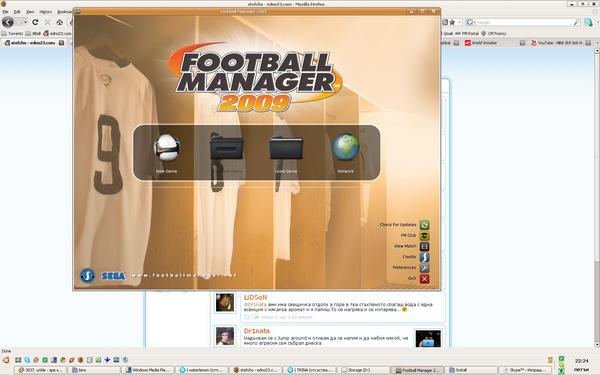Open the History menu in Firefox
This screenshot has height=375, width=600.
click(x=46, y=12)
